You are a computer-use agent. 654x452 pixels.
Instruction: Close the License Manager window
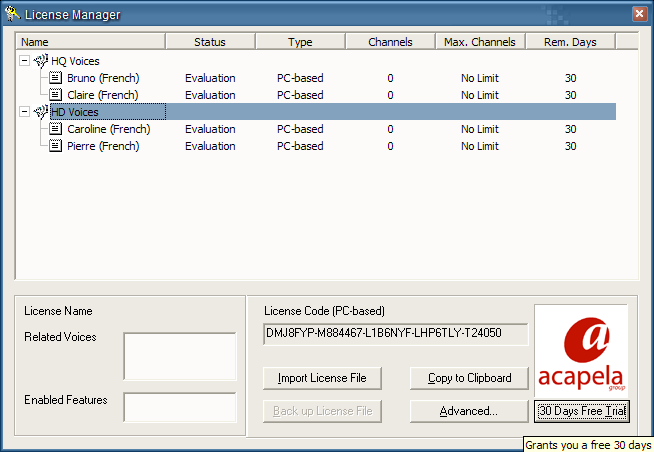pos(639,13)
